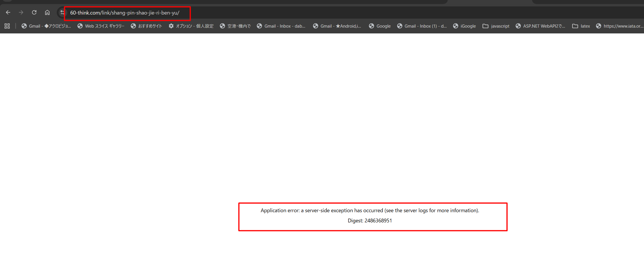This screenshot has height=266, width=644.
Task: Open the Google bookmark
Action: (x=380, y=26)
